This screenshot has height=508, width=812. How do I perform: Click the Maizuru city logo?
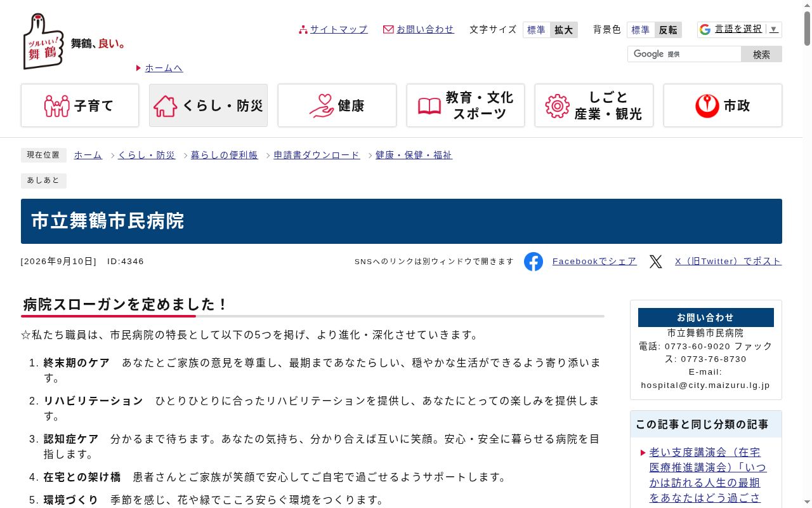[x=74, y=41]
